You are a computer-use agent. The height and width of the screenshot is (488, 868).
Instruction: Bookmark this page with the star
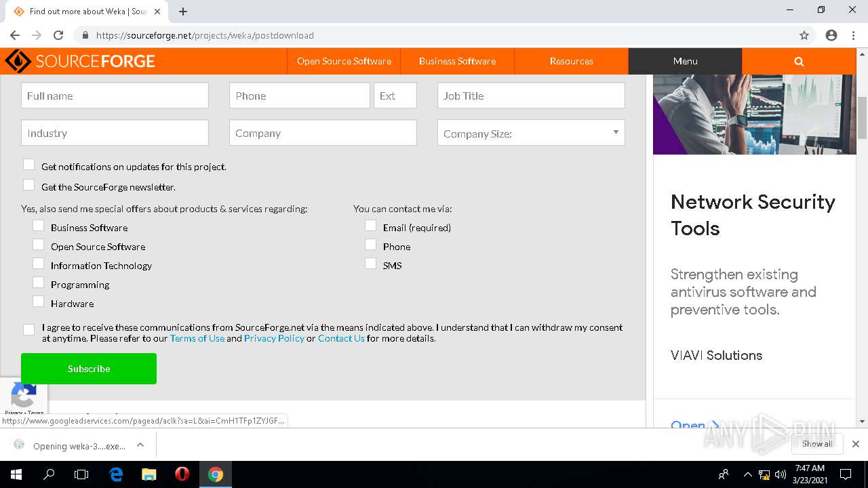pyautogui.click(x=804, y=35)
